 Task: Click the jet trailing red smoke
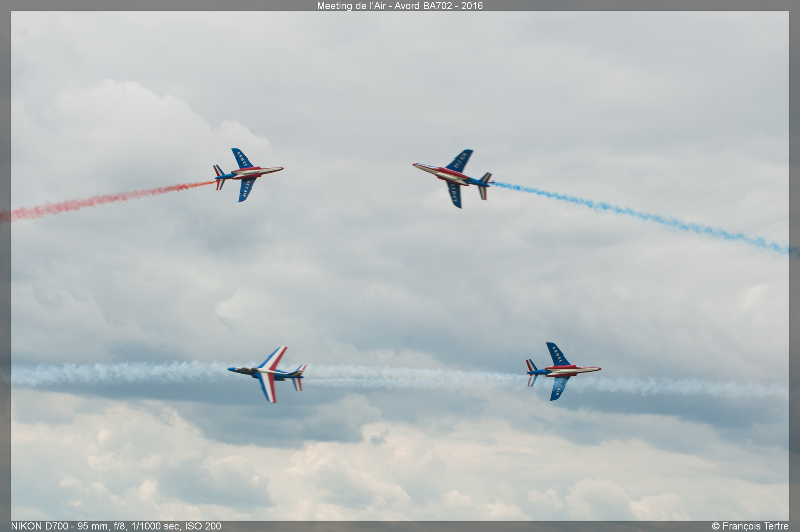[x=248, y=175]
